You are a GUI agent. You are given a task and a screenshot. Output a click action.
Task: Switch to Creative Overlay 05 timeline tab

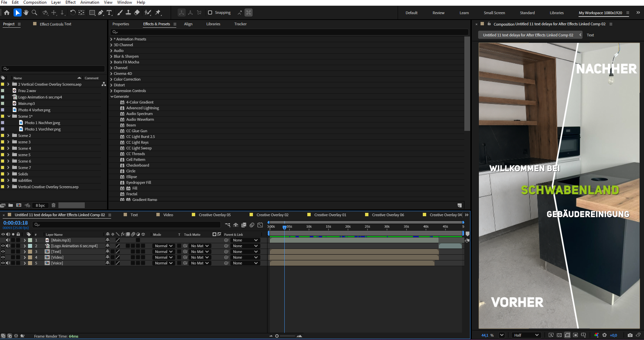[x=214, y=215]
